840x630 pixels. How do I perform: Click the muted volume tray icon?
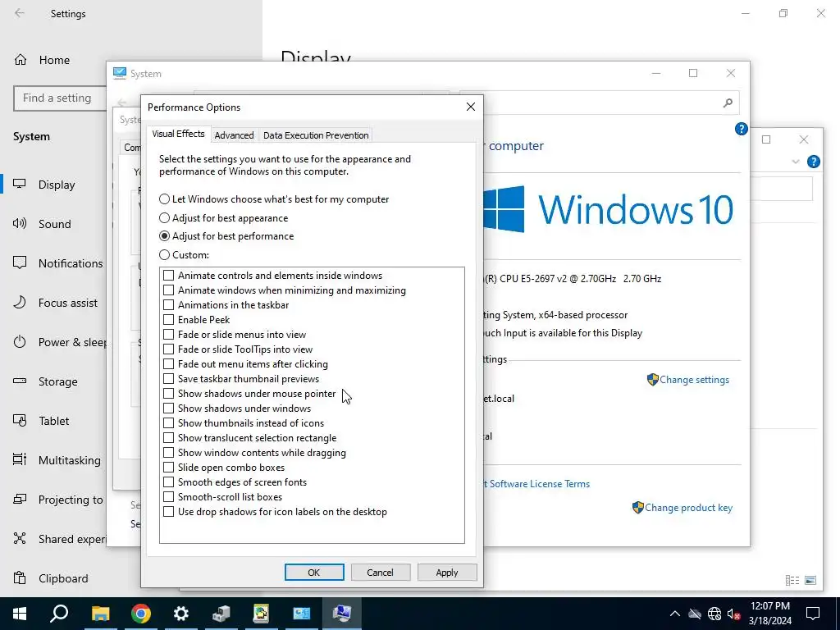(733, 614)
